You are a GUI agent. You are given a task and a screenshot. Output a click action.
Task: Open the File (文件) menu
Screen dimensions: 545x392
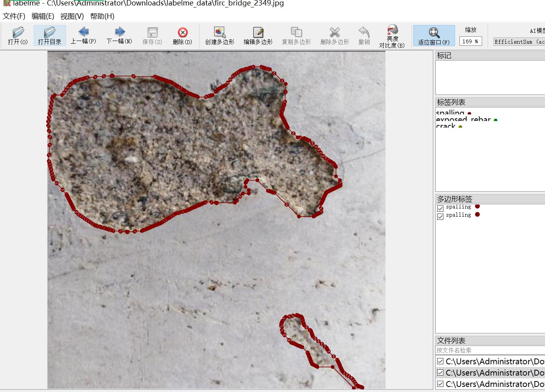14,16
